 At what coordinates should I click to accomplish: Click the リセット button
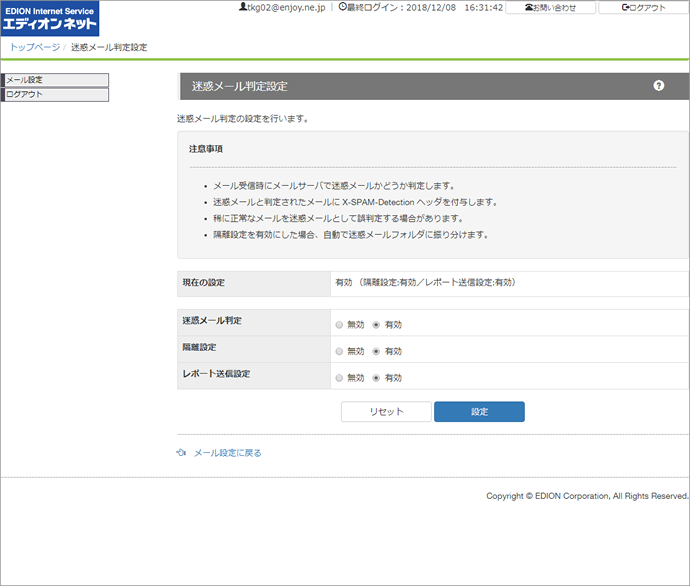pos(386,411)
